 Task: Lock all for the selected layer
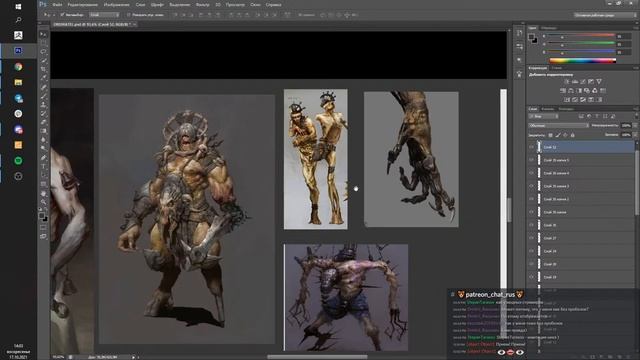point(572,135)
